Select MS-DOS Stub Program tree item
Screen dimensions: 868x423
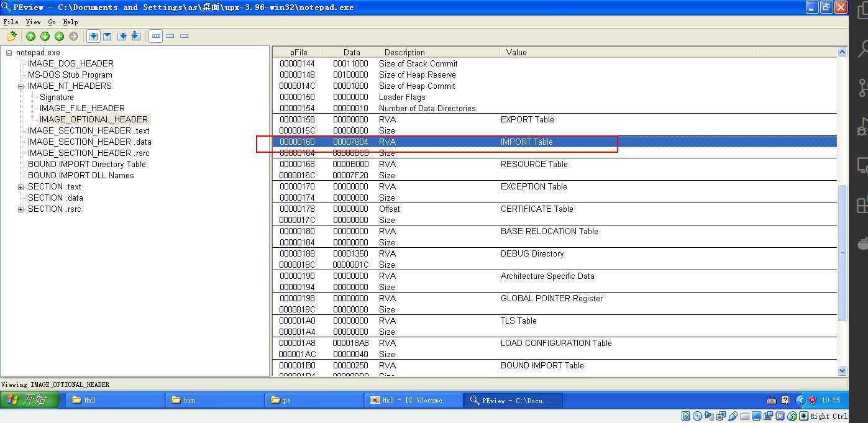(x=70, y=75)
